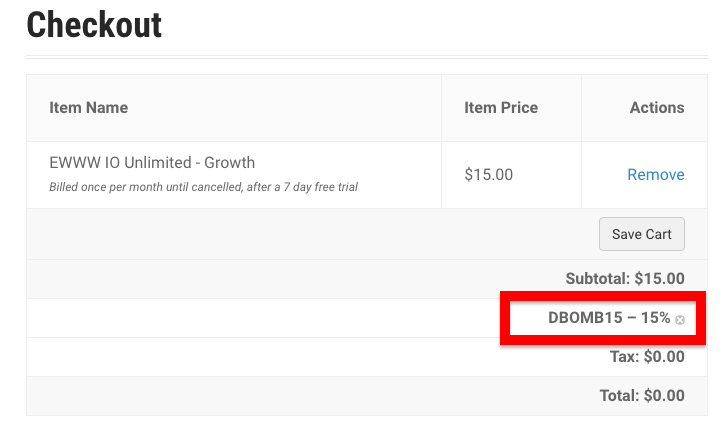Viewport: 725px width, 432px height.
Task: Click the Remove link for EWWW IO Unlimited
Action: [x=656, y=174]
